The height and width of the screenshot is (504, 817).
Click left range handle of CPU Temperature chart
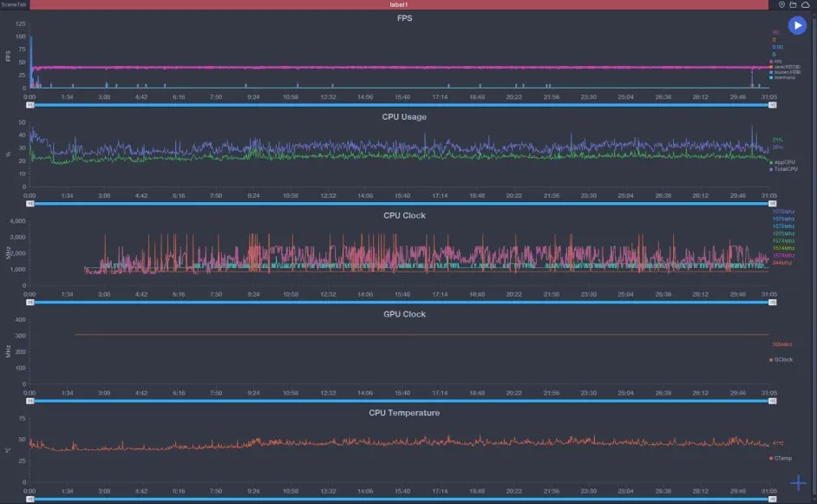(30, 499)
